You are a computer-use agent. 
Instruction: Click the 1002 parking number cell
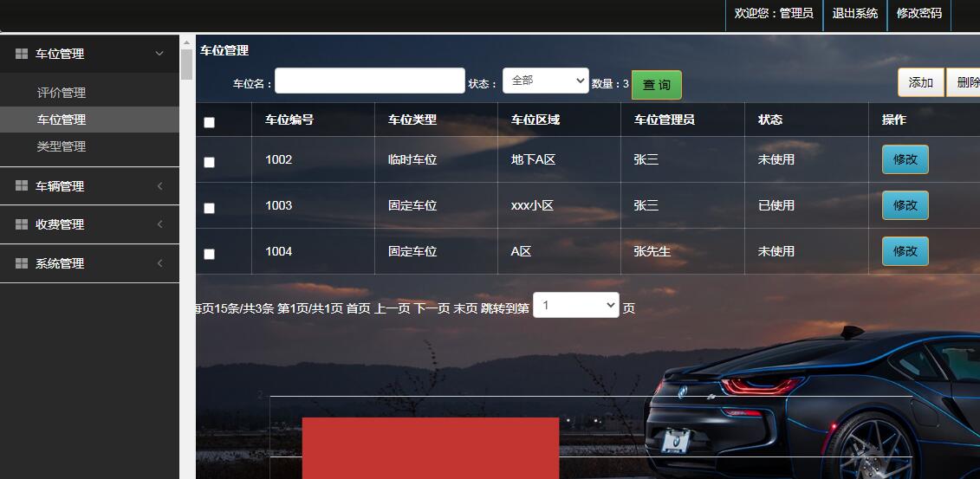click(x=279, y=159)
